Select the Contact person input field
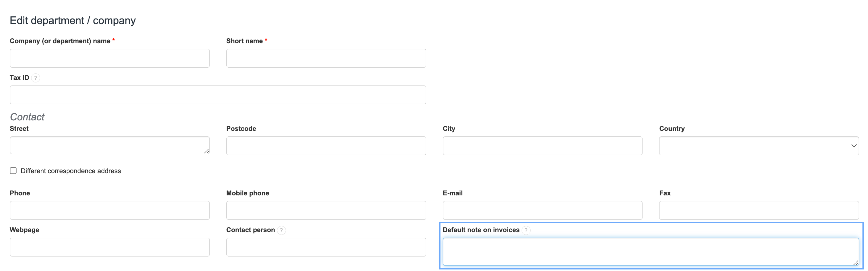The image size is (868, 271). [x=326, y=247]
